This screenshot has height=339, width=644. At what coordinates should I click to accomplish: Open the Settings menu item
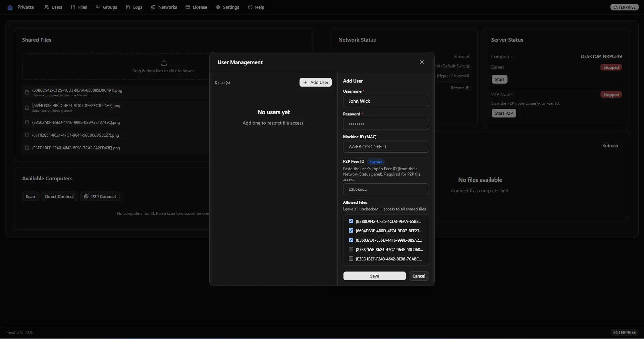(227, 7)
